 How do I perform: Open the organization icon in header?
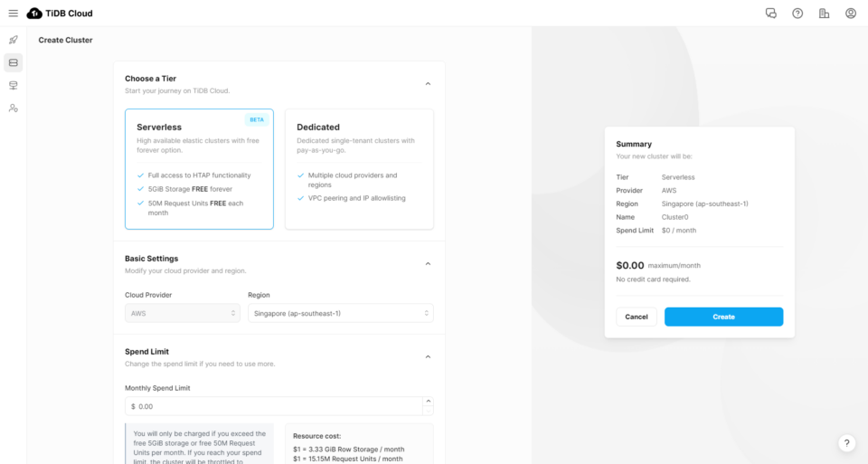pos(824,14)
